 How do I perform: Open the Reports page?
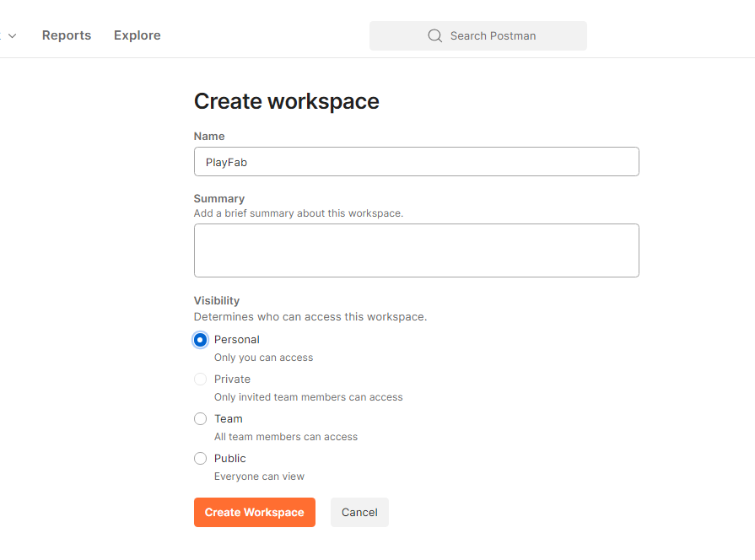click(66, 35)
